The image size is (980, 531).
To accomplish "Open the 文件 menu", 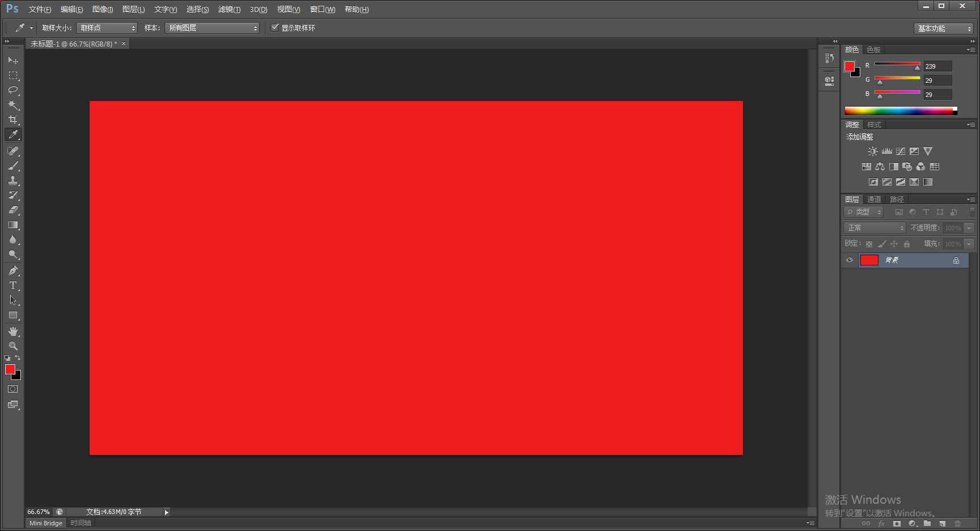I will [40, 9].
